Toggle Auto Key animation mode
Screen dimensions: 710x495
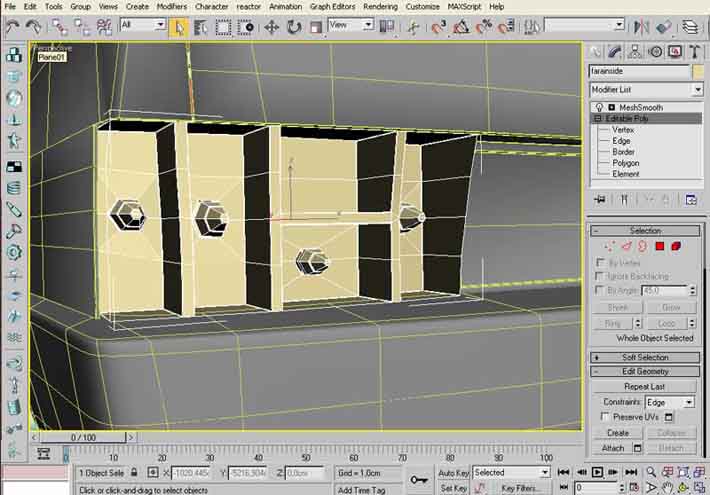pos(453,472)
